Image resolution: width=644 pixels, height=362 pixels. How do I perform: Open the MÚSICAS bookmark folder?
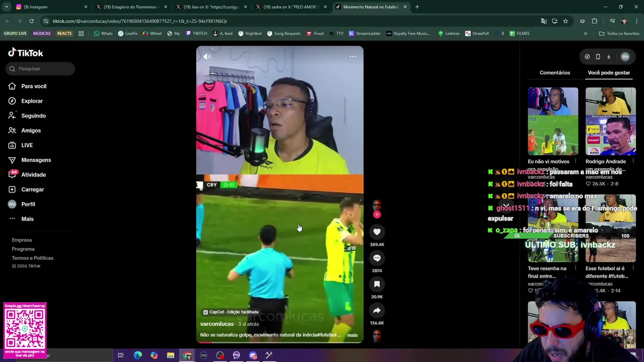click(x=42, y=34)
